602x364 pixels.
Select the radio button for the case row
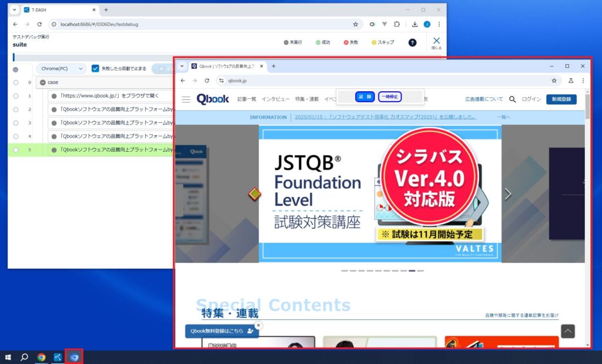16,82
